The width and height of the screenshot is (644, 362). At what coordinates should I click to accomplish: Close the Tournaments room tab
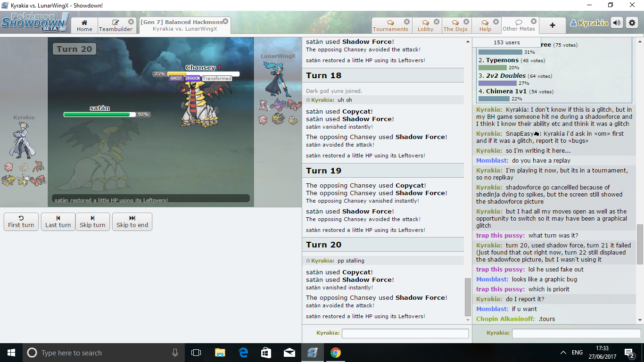[x=406, y=22]
